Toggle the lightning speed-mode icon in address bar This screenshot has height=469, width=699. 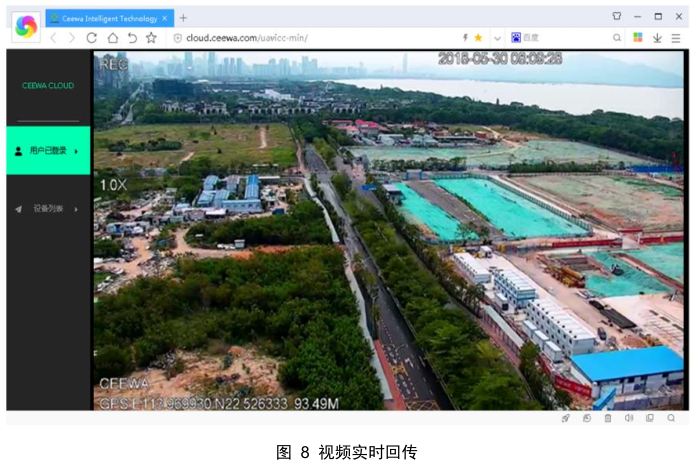coord(464,38)
